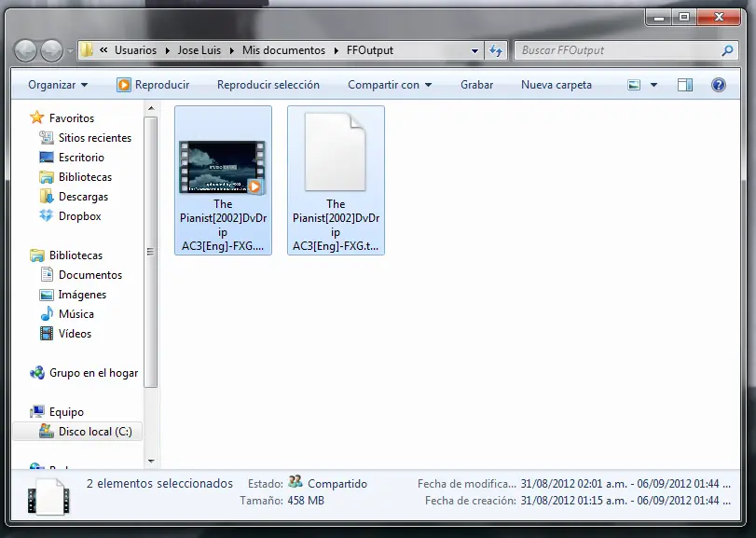This screenshot has height=538, width=756.
Task: Click the search magnifier icon
Action: pyautogui.click(x=727, y=50)
